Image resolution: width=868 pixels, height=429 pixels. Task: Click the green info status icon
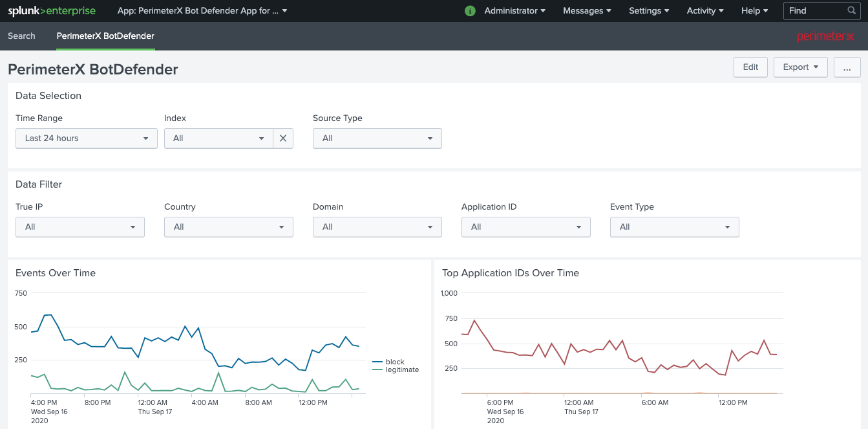click(470, 11)
